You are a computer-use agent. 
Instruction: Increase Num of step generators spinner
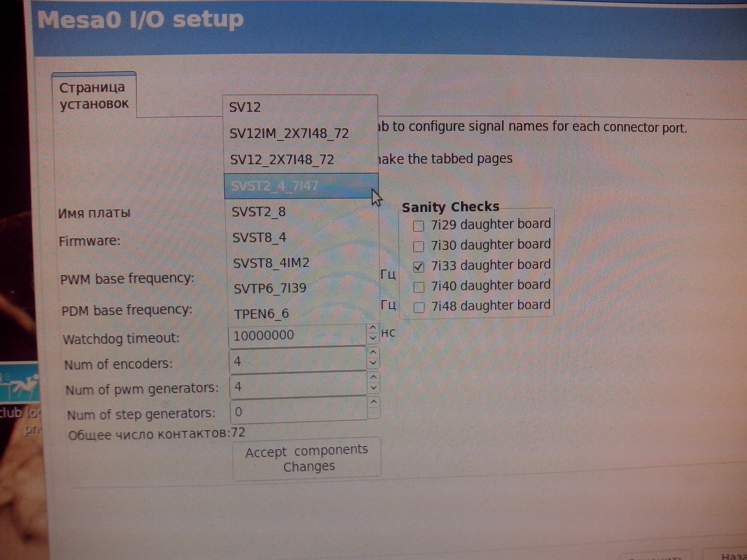click(374, 402)
